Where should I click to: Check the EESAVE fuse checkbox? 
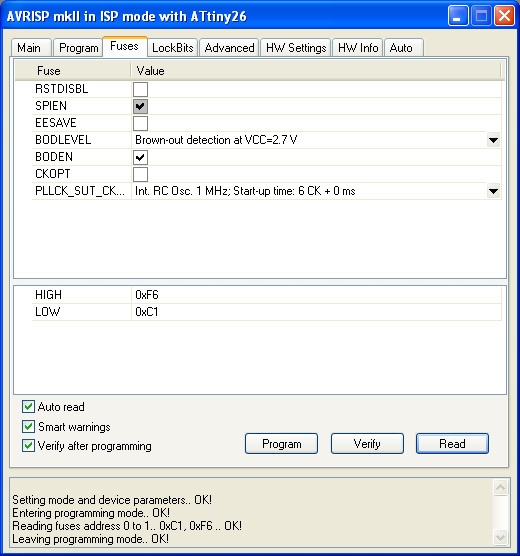140,123
